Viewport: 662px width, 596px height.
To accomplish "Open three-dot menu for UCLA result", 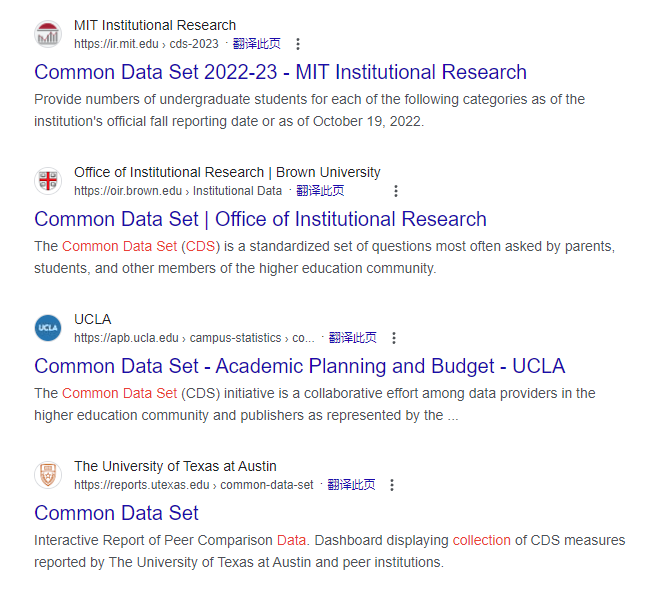I will (x=393, y=338).
